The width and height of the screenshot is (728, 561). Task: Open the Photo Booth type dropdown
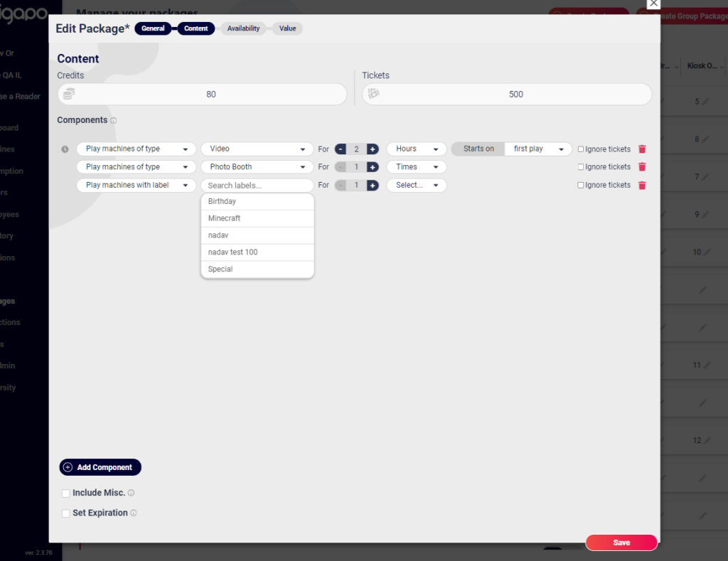257,166
